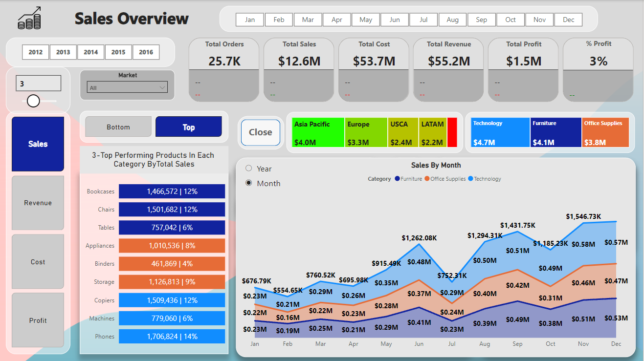The height and width of the screenshot is (361, 644).
Task: Open the Market dropdown filter
Action: 127,87
